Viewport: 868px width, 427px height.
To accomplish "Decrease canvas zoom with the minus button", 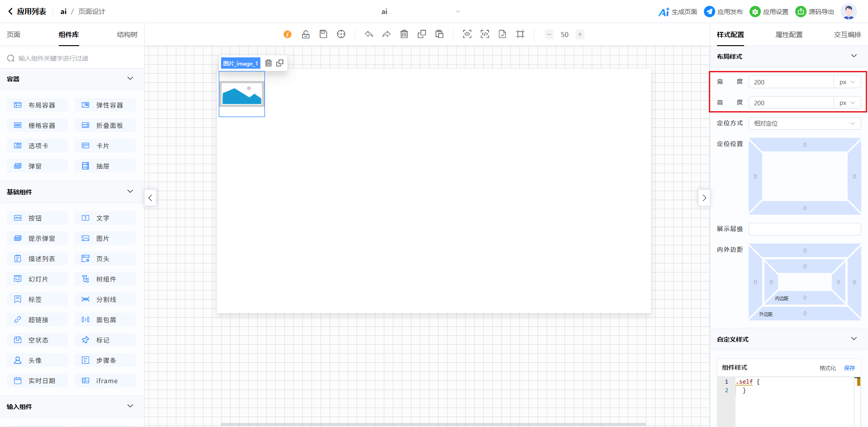I will pos(549,34).
